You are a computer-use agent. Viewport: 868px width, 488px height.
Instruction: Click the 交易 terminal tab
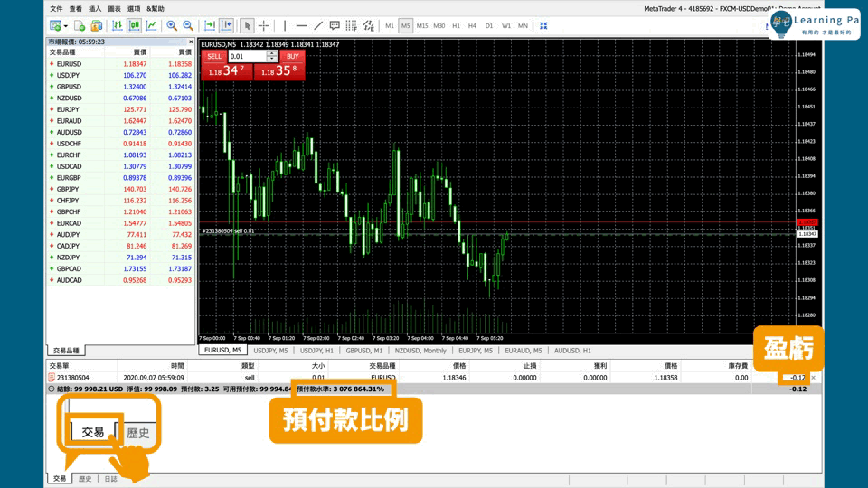click(x=60, y=479)
